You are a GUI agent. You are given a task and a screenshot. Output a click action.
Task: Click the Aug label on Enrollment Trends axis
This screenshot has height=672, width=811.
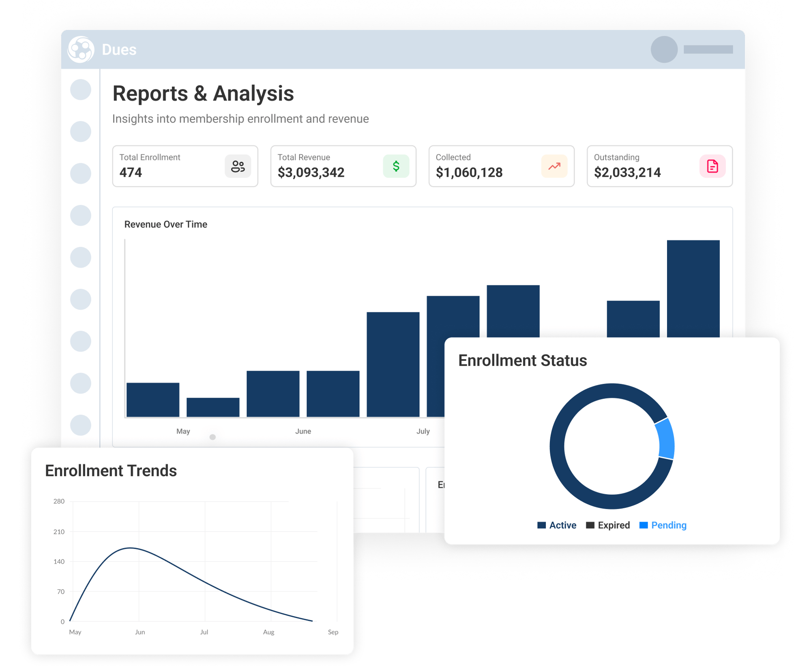pyautogui.click(x=268, y=632)
